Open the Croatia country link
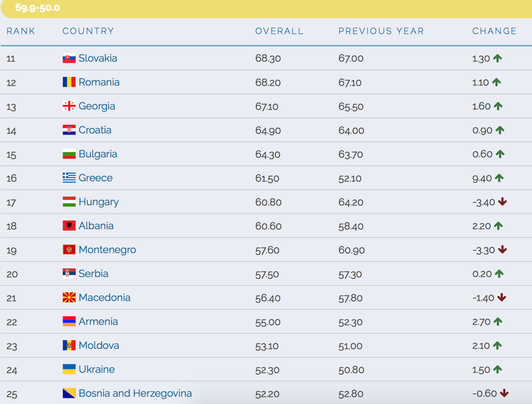532x404 pixels. [x=95, y=130]
